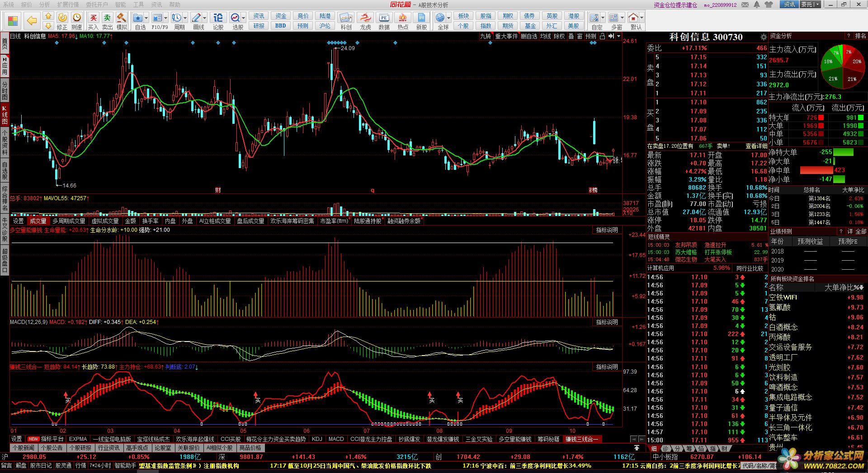Click the 买入 buy icon
The image size is (868, 473).
[93, 18]
